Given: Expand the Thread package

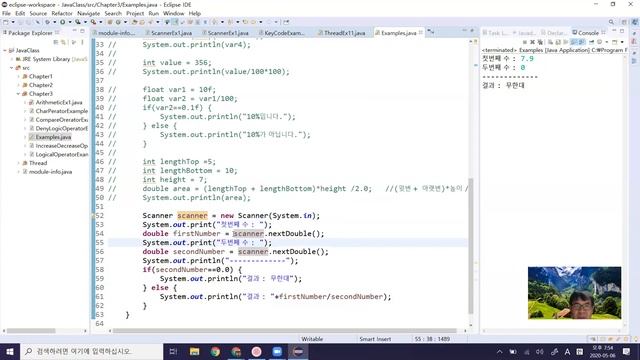Looking at the screenshot, I should coord(18,163).
